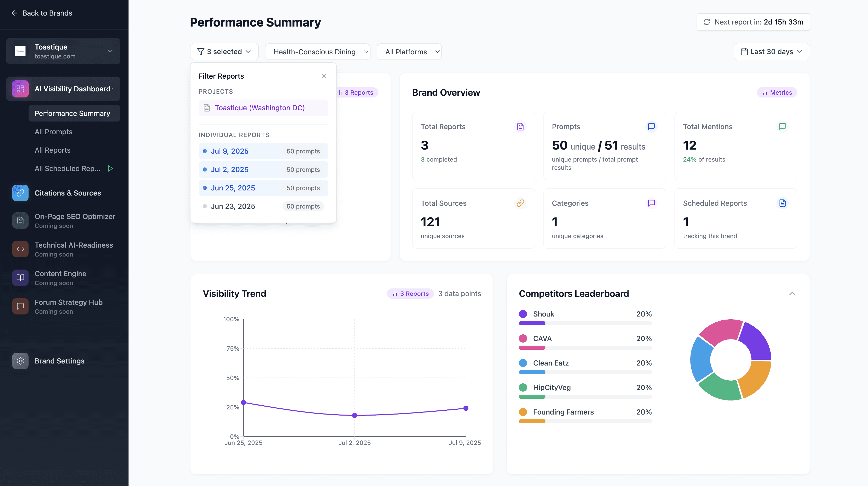Open the Health-Conscious Dining dropdown
The width and height of the screenshot is (868, 486).
[x=317, y=52]
